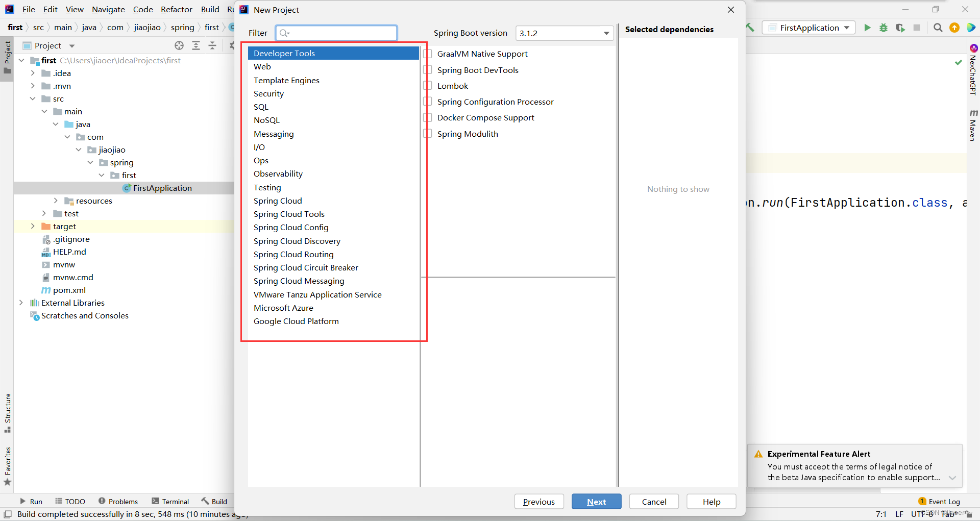
Task: Select Web category
Action: (x=333, y=66)
